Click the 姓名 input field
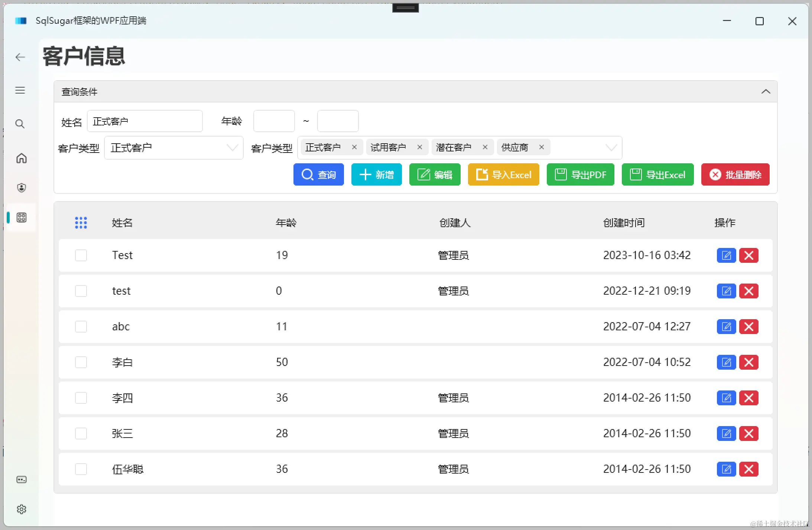Screen dimensions: 812x530 145,121
